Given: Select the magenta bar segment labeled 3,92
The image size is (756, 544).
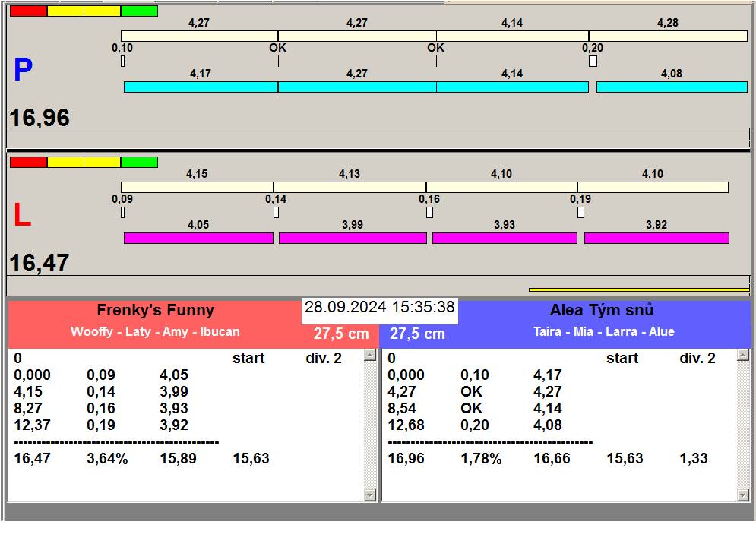Looking at the screenshot, I should tap(656, 239).
